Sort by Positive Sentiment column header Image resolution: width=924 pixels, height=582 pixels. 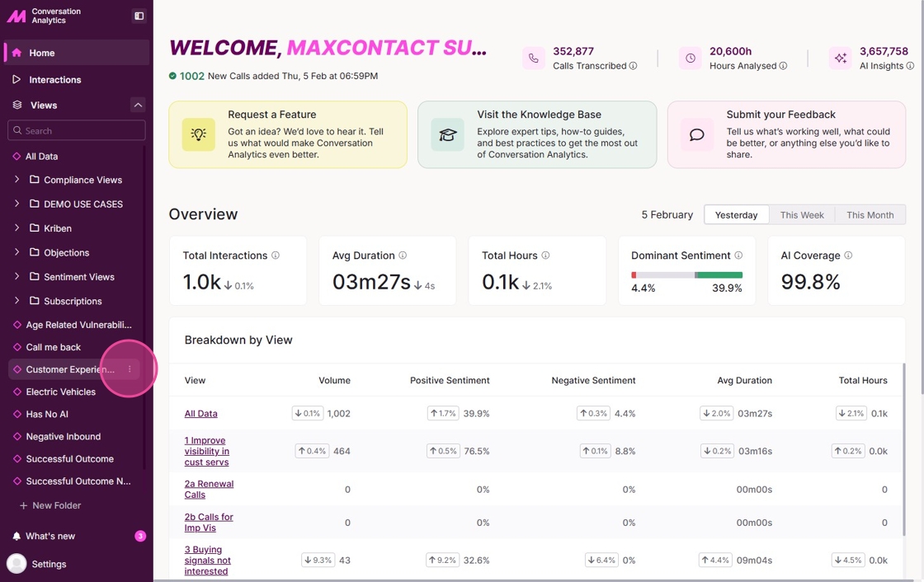[450, 381]
